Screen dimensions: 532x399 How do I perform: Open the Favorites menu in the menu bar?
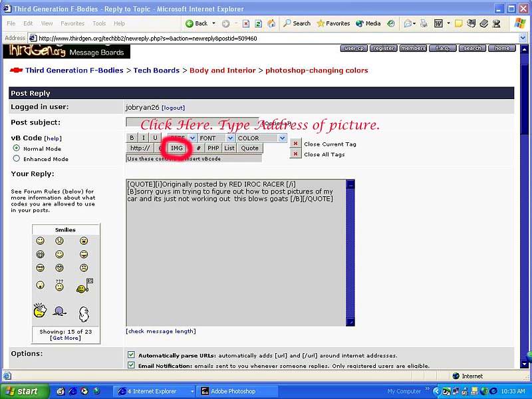click(x=72, y=23)
